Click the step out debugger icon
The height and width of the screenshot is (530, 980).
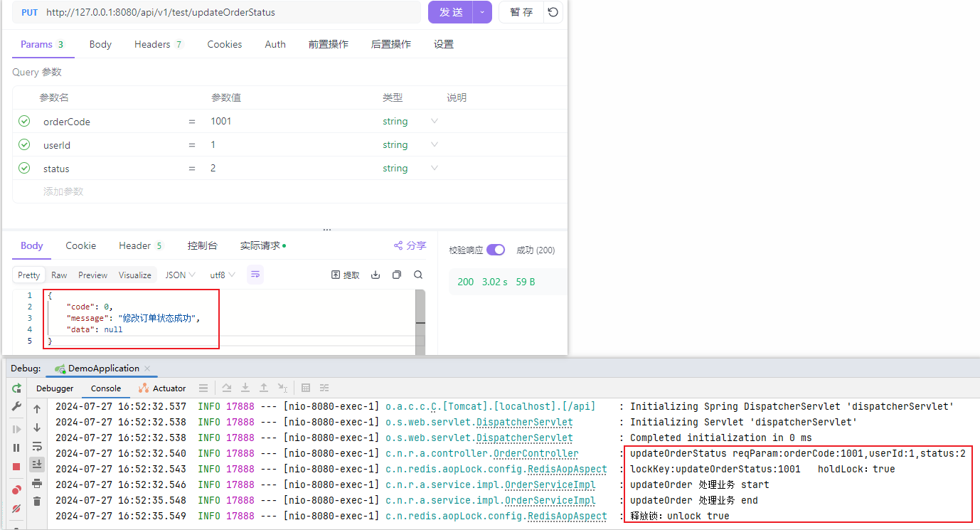(x=264, y=388)
